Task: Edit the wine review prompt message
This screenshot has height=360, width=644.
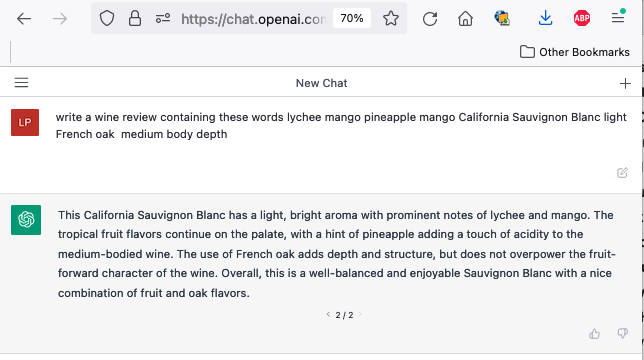Action: click(x=622, y=173)
